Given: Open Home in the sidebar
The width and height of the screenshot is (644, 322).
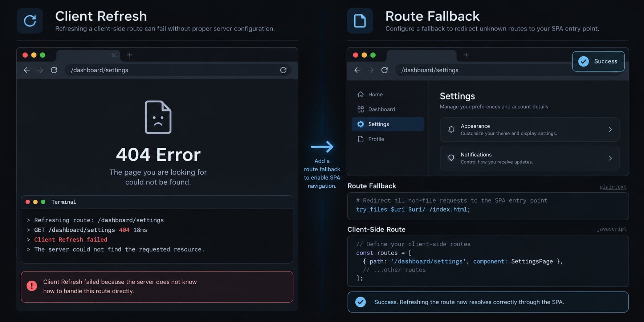Looking at the screenshot, I should 388,94.
